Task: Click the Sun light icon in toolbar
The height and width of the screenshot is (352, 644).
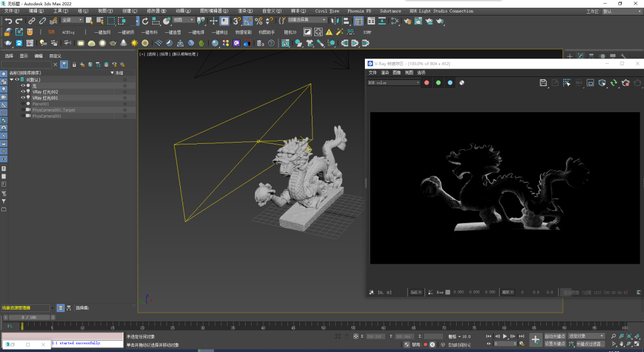Action: pos(134,43)
